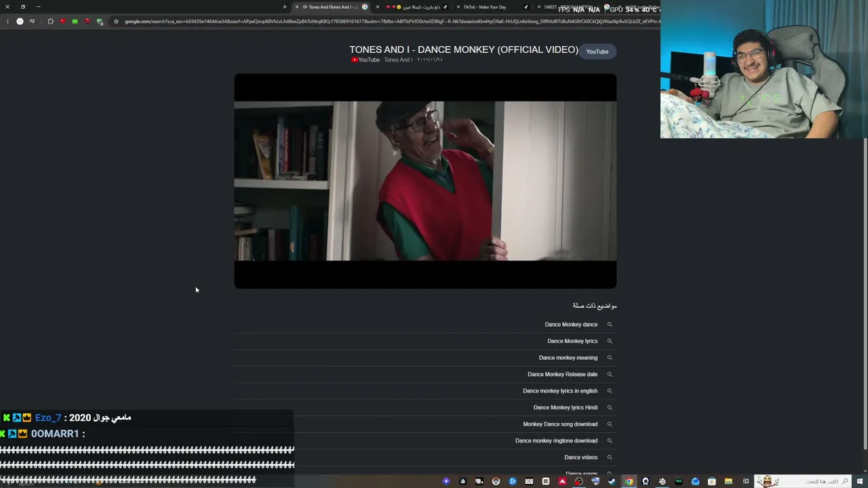Screen dimensions: 868x488
Task: Search for 'Dance monkey ringtone download'
Action: pos(556,441)
